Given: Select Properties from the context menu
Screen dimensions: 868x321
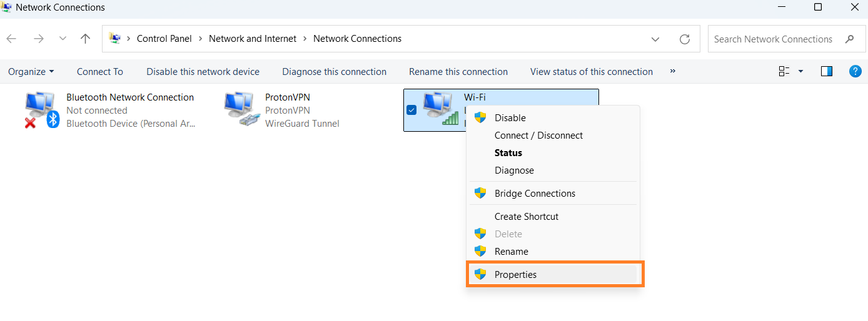Looking at the screenshot, I should [515, 274].
